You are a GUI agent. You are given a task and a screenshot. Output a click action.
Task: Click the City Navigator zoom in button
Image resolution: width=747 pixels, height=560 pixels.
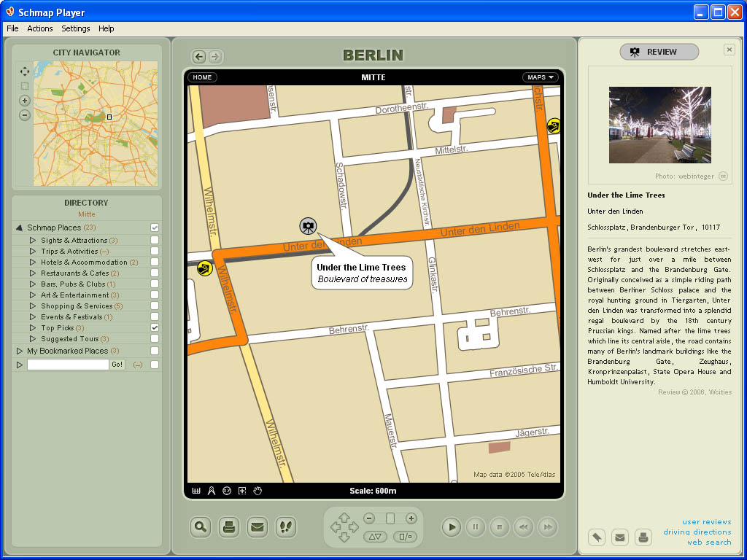pyautogui.click(x=25, y=101)
